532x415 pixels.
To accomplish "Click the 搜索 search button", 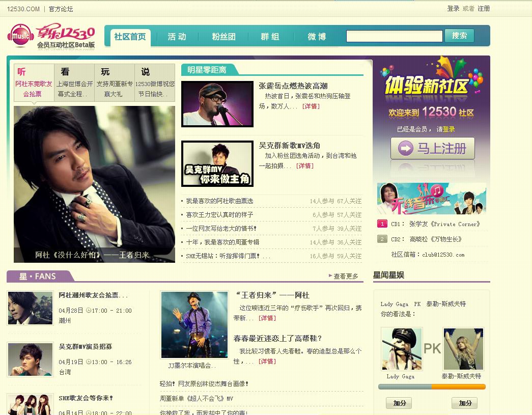I will coord(459,36).
